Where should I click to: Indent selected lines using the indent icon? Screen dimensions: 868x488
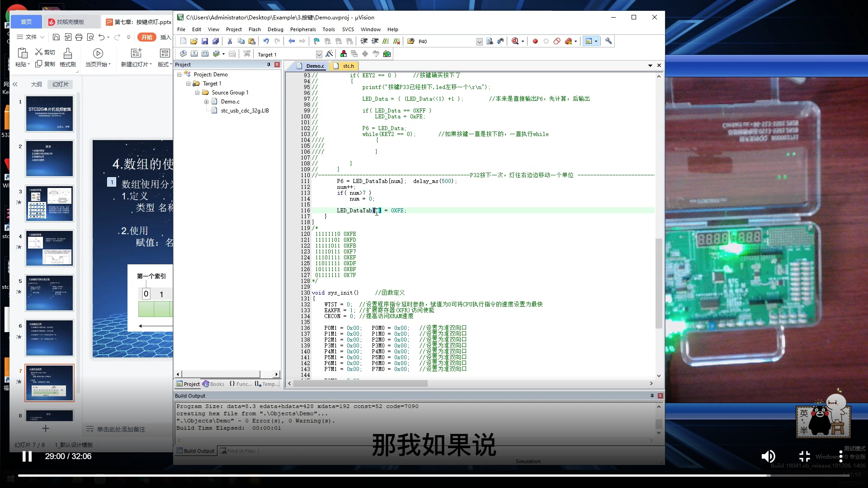click(364, 41)
